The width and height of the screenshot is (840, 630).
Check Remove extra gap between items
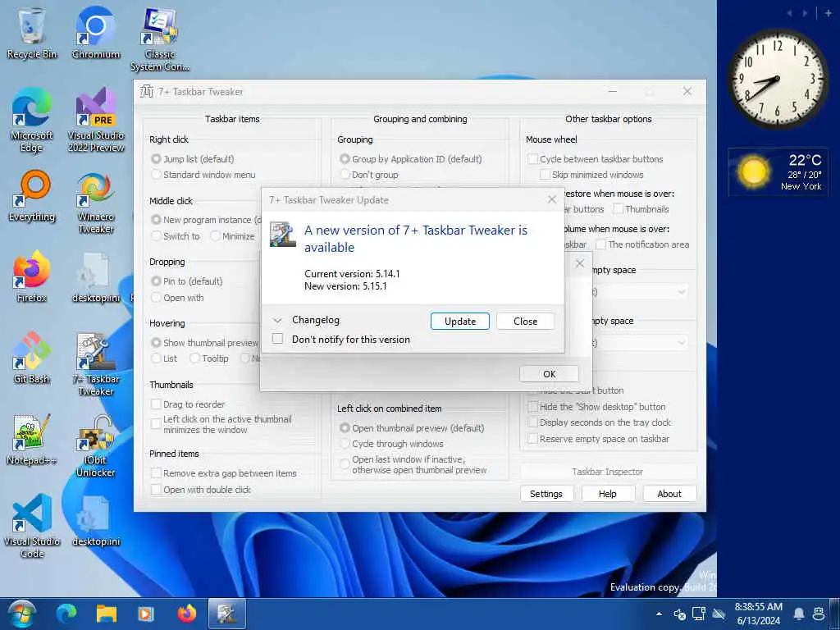click(x=156, y=473)
